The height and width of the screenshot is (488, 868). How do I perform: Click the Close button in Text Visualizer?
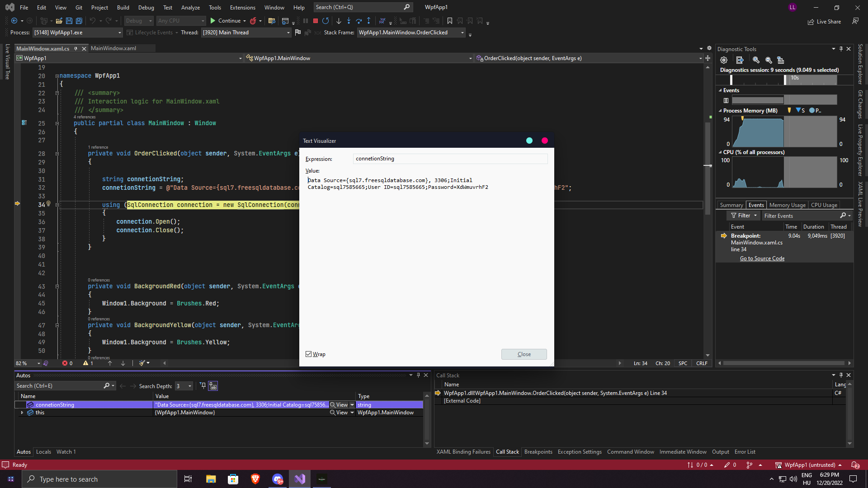524,354
